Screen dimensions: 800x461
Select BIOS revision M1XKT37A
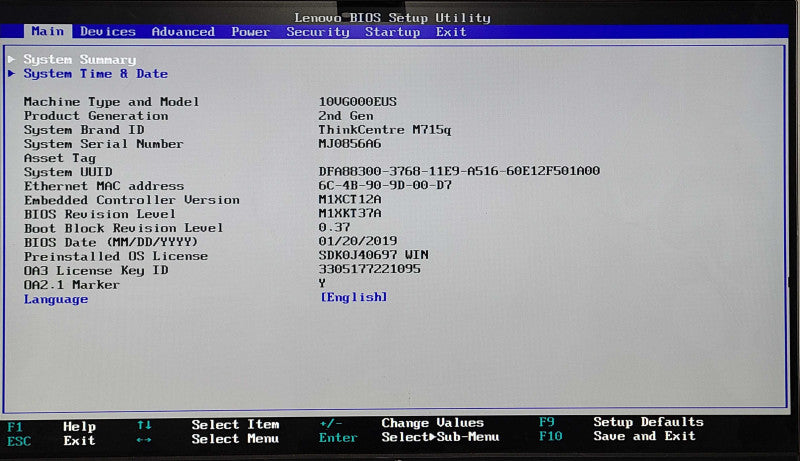(x=349, y=213)
